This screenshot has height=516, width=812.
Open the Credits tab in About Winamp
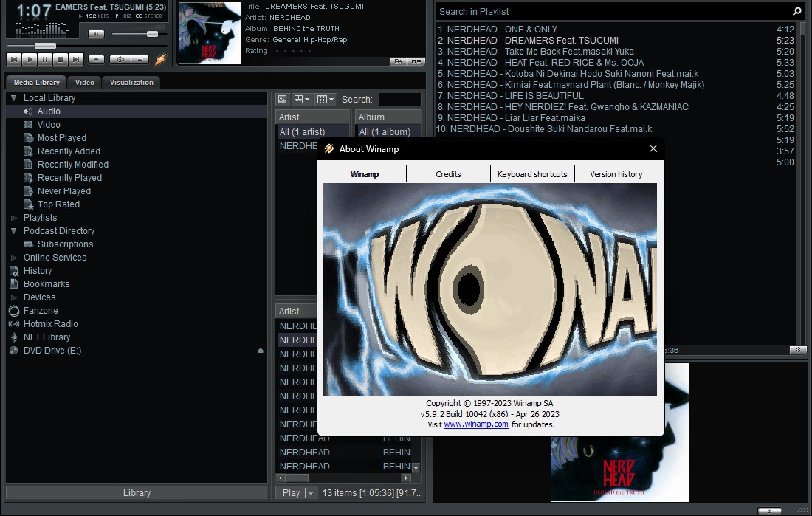(448, 174)
